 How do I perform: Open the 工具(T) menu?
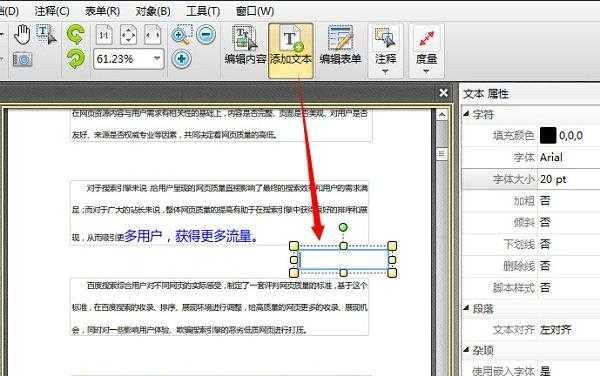(203, 11)
